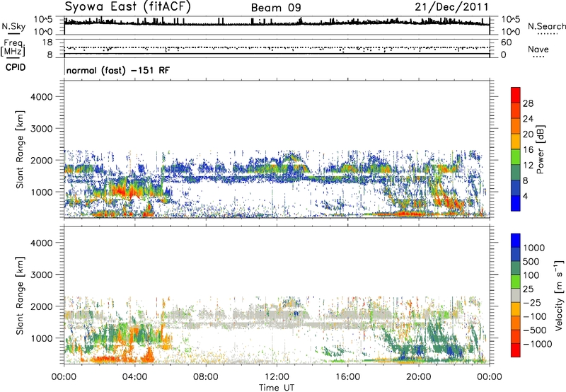Click the velocity colorbar value '-1000'
The image size is (566, 392).
pos(538,344)
